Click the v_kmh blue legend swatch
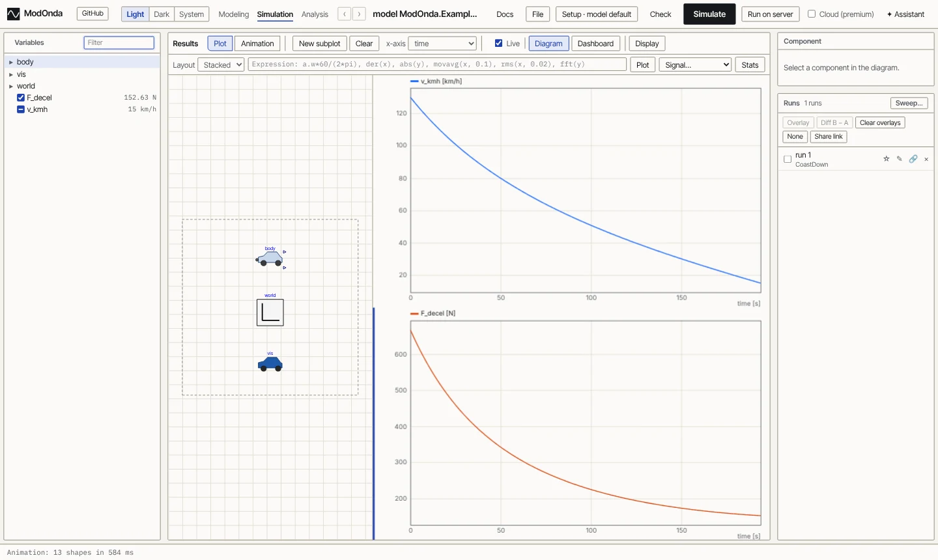The width and height of the screenshot is (938, 560). pyautogui.click(x=414, y=81)
